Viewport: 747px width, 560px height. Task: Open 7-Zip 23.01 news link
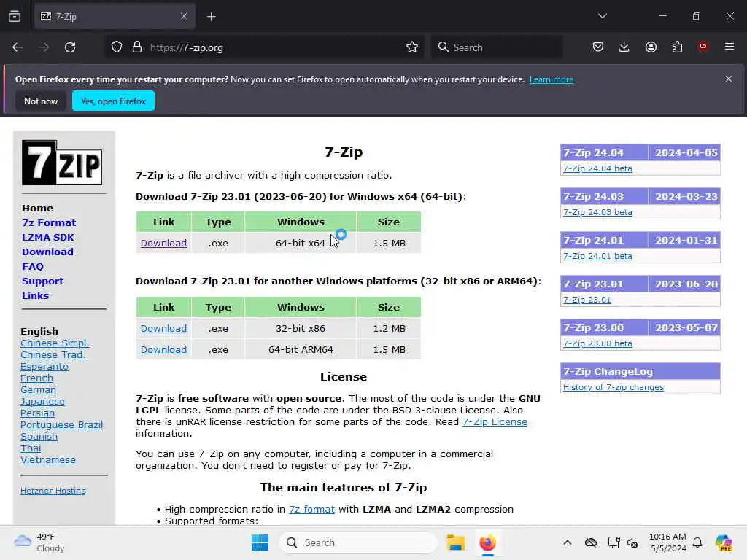click(587, 300)
